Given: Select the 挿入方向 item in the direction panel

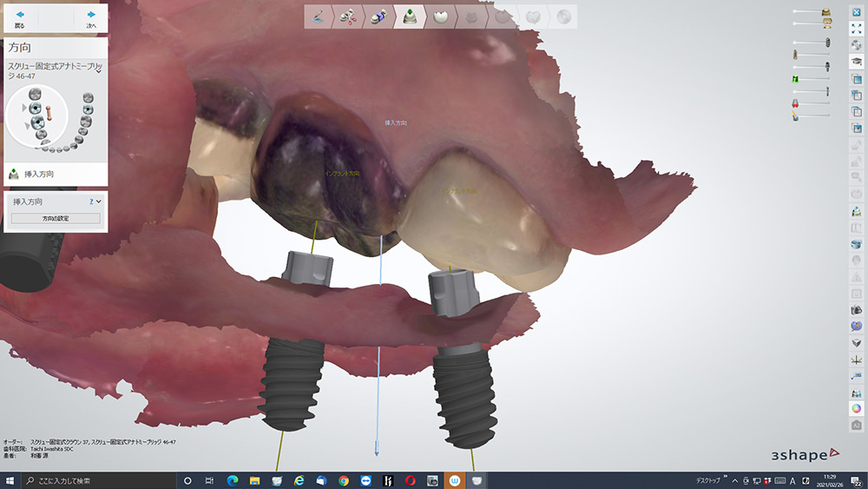Looking at the screenshot, I should pos(40,174).
